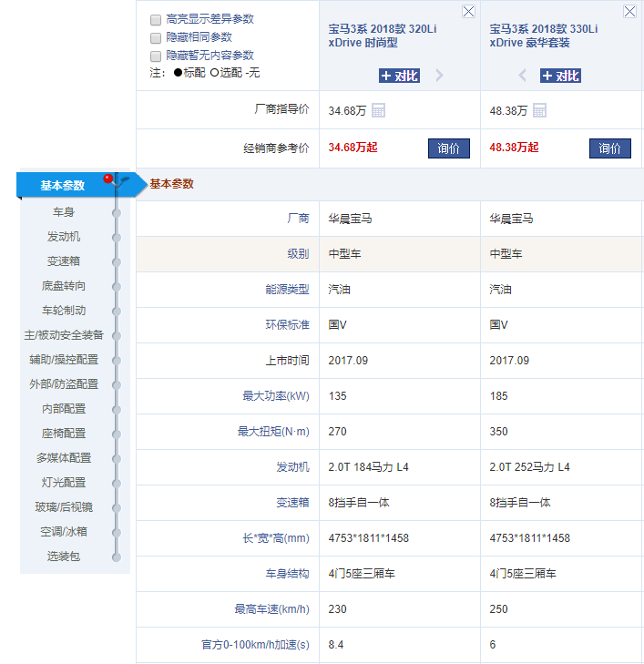
Task: Open price calculator for 34.68万 model
Action: point(378,110)
